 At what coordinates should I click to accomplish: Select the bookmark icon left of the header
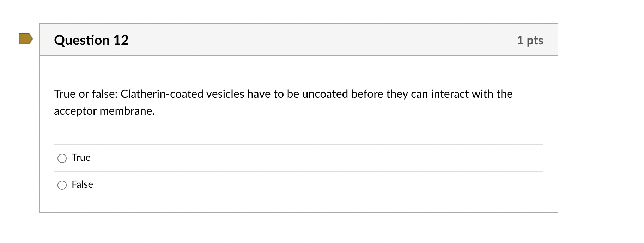coord(25,40)
